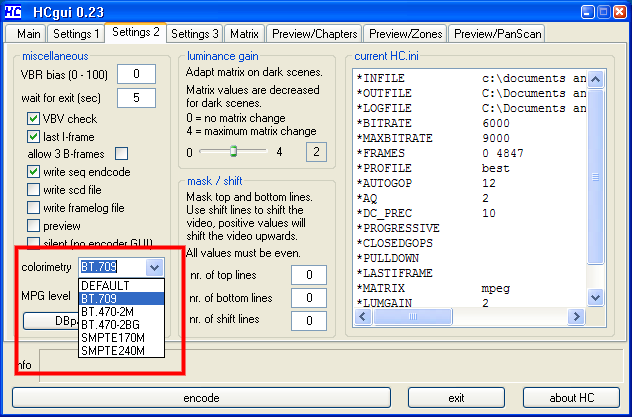Viewport: 632px width, 417px height.
Task: Choose SMPTE240M colorimetry option
Action: coord(121,351)
